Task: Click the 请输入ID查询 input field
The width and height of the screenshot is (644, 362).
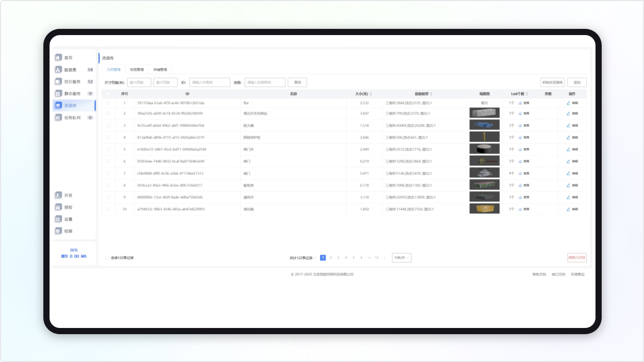Action: [x=210, y=83]
